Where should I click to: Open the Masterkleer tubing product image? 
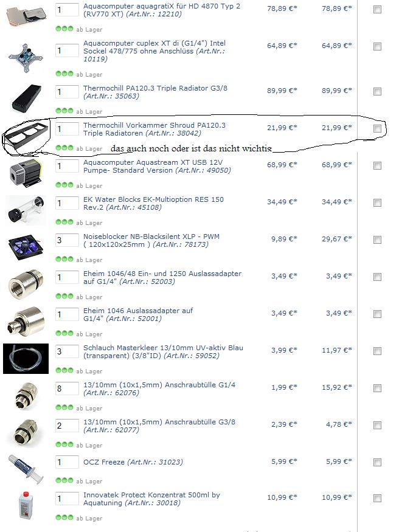(26, 359)
